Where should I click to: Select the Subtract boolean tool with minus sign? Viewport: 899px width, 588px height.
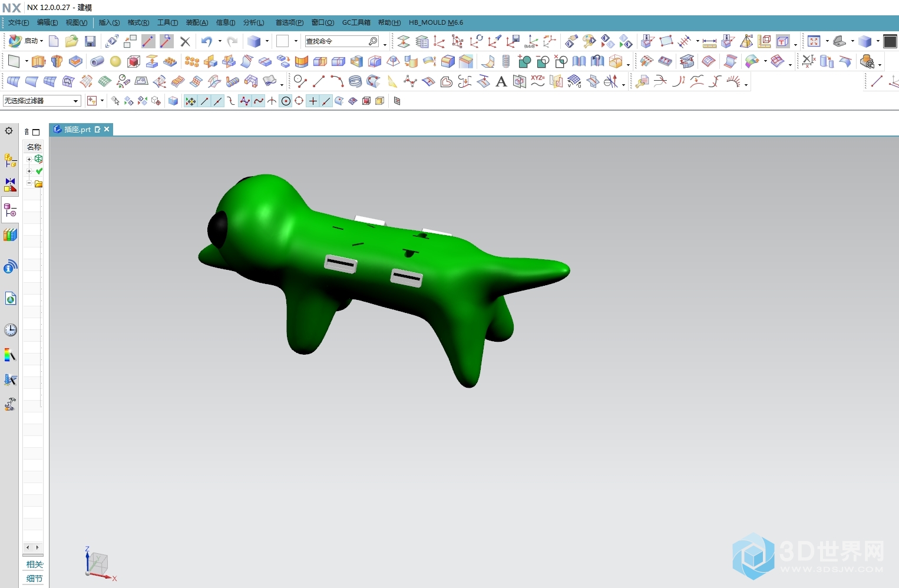[543, 61]
